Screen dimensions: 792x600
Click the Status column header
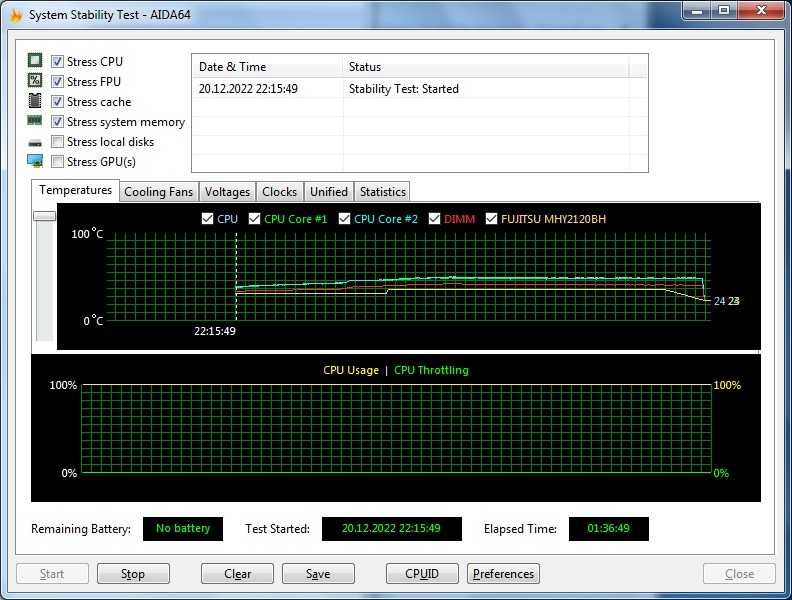(x=486, y=67)
